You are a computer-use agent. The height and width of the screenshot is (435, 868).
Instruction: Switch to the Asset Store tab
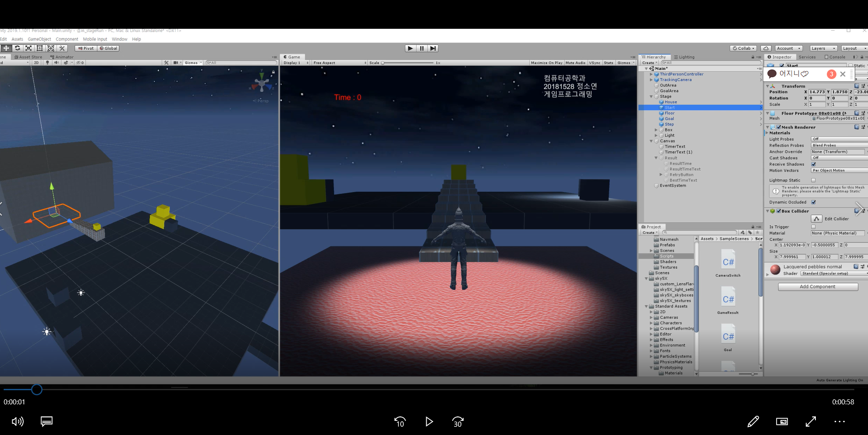(28, 57)
